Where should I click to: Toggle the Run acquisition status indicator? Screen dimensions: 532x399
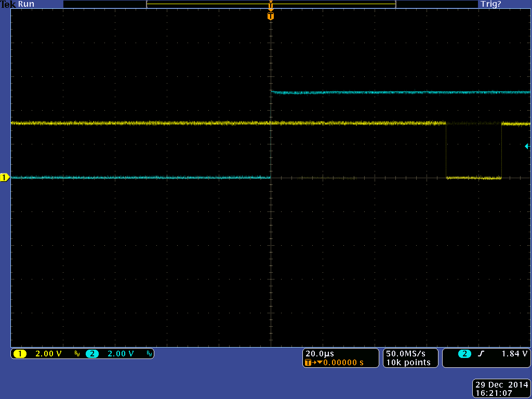[x=26, y=4]
